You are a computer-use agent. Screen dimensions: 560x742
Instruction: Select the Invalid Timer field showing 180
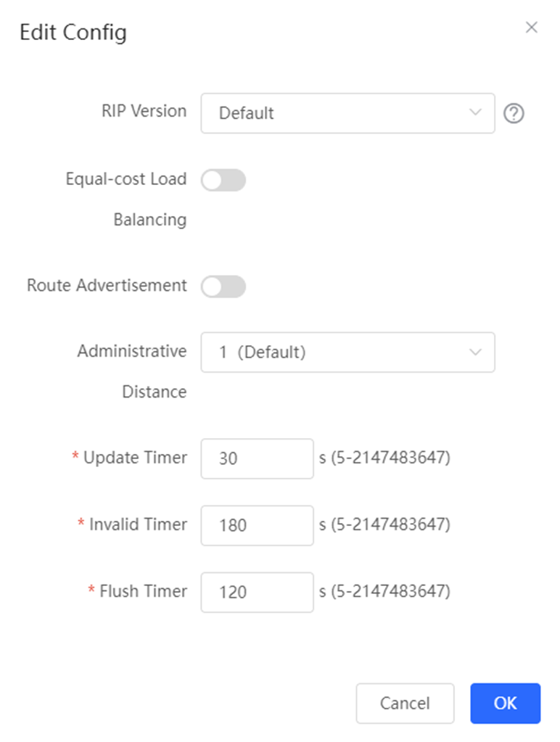257,525
